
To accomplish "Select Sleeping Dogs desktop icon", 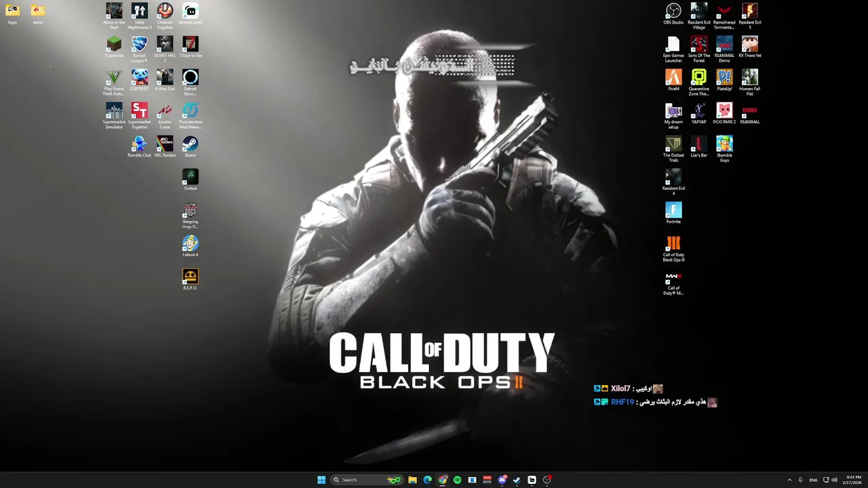I will click(191, 216).
